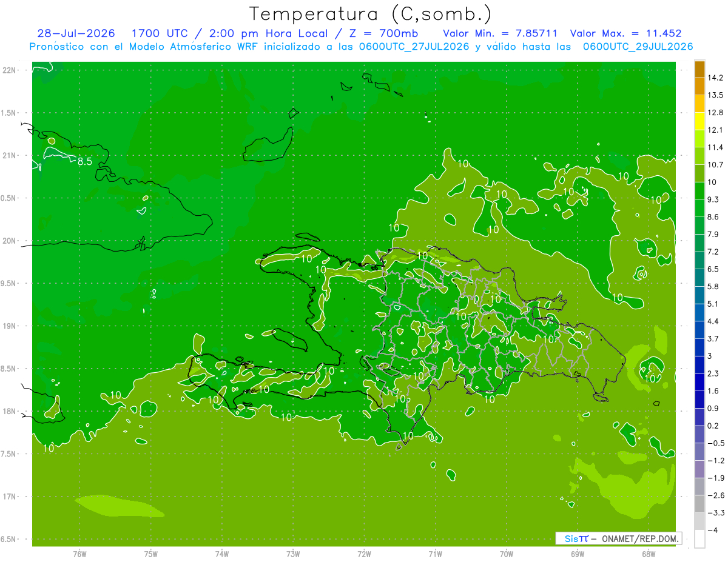Click the "19N" latitude label
This screenshot has height=562, width=728.
(x=10, y=326)
